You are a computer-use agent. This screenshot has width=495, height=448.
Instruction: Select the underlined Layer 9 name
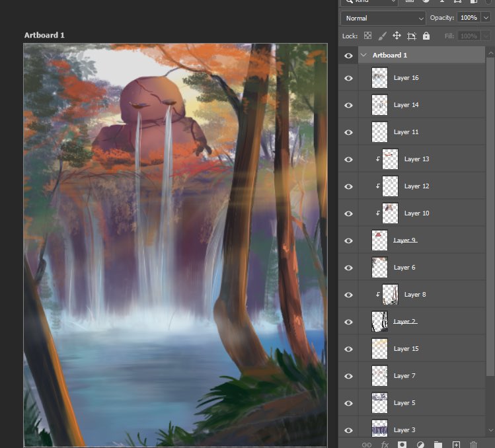[405, 241]
